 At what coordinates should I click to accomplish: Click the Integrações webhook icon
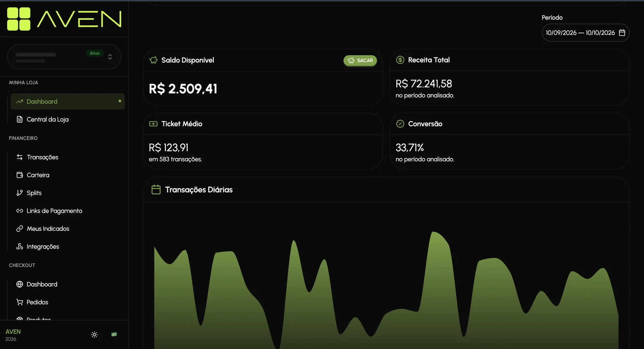coord(20,246)
